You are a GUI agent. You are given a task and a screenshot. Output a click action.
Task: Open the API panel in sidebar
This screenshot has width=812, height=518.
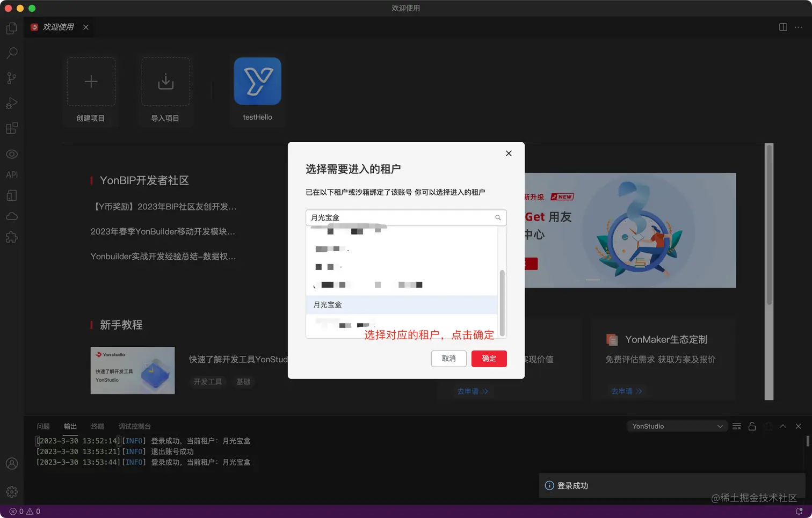(12, 174)
